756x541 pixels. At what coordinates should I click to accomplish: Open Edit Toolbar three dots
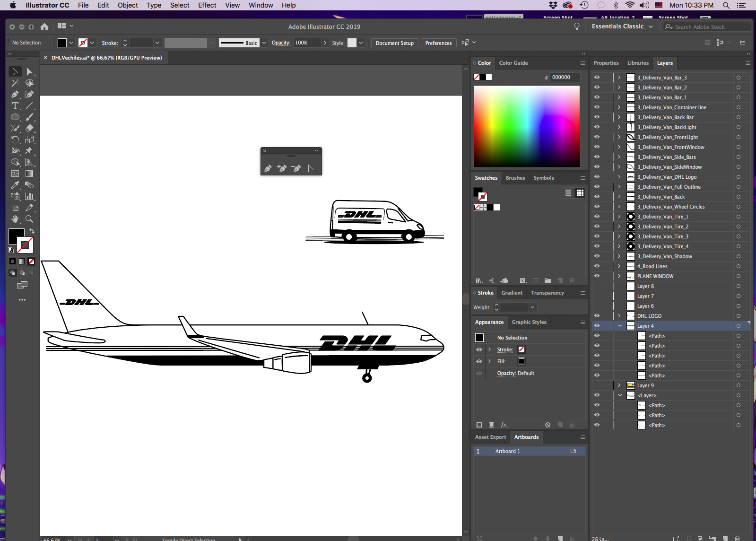(22, 300)
